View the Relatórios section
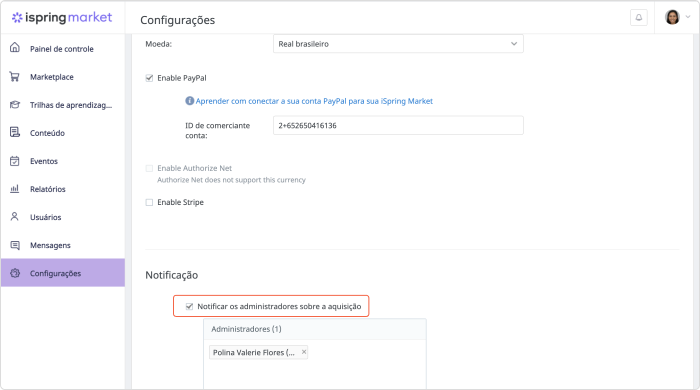 (62, 189)
